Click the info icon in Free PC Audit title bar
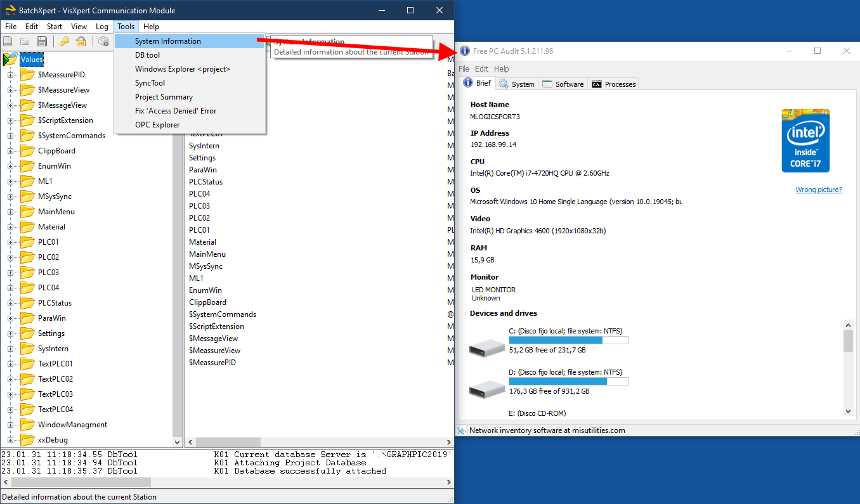Screen dimensions: 860x504 tap(464, 51)
